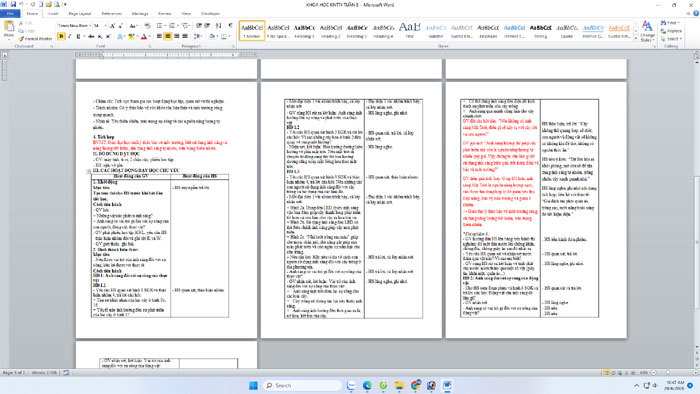The width and height of the screenshot is (700, 394).
Task: Apply the Strong style
Action: click(x=541, y=30)
